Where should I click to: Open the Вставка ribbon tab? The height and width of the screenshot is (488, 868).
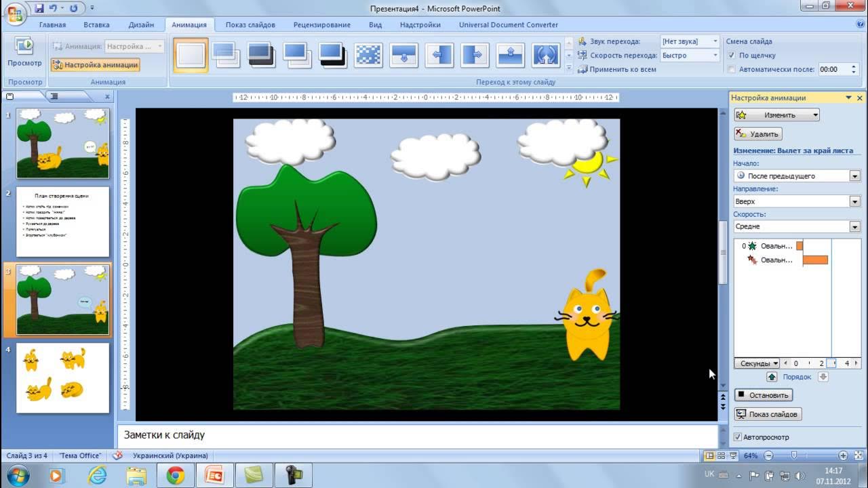click(x=97, y=24)
